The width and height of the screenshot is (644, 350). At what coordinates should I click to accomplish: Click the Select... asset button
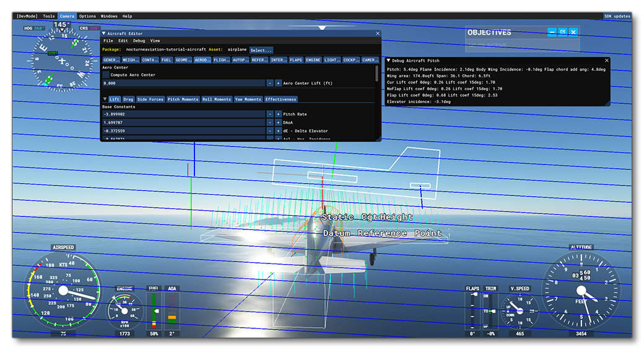coord(261,50)
